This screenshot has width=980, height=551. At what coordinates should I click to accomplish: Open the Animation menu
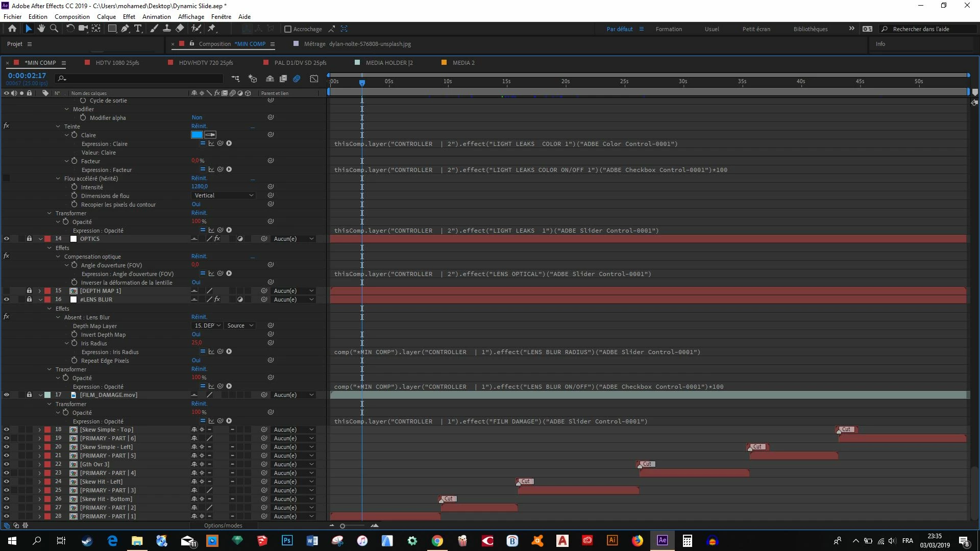point(156,16)
